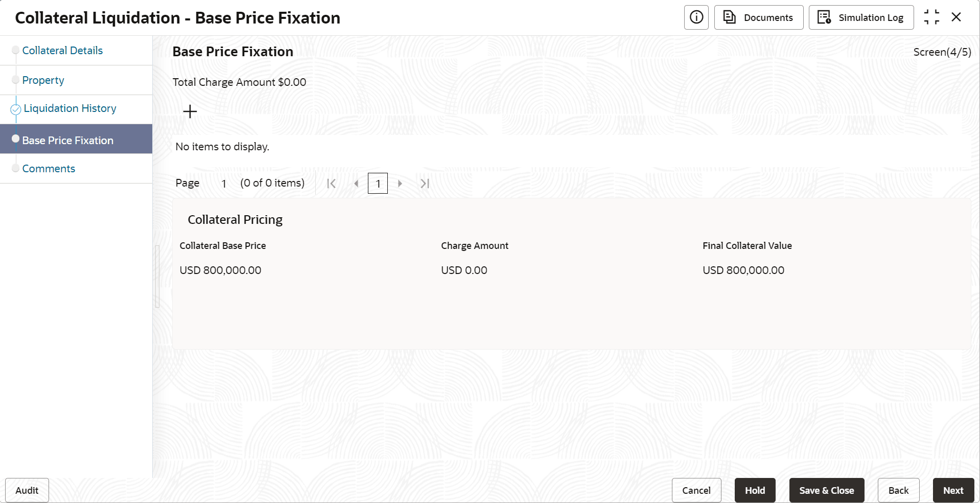Open the Liquidation History step

coord(70,108)
